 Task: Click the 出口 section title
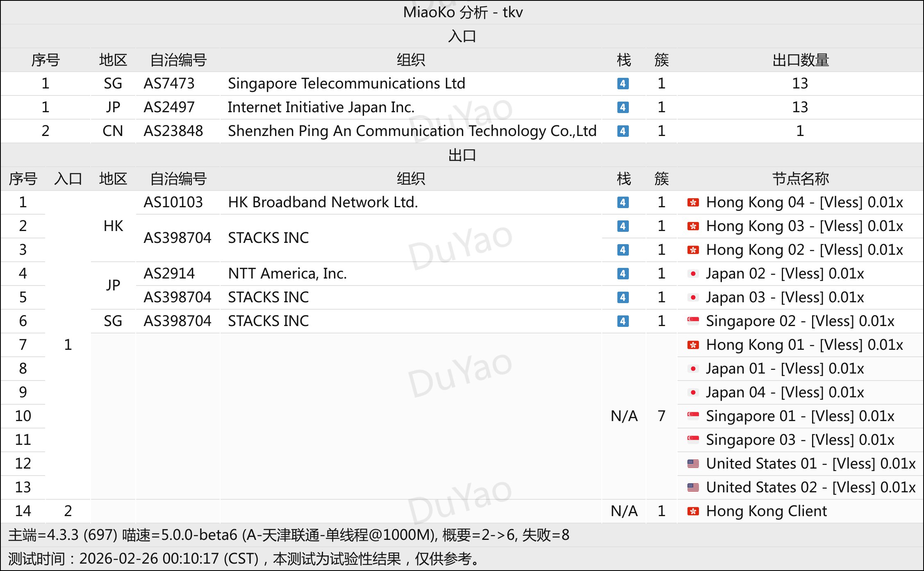click(462, 155)
